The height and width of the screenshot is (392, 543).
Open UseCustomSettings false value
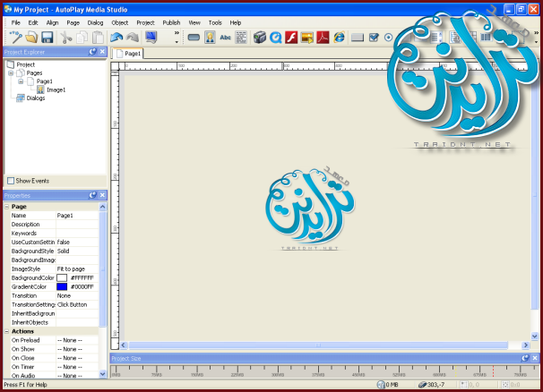click(77, 242)
